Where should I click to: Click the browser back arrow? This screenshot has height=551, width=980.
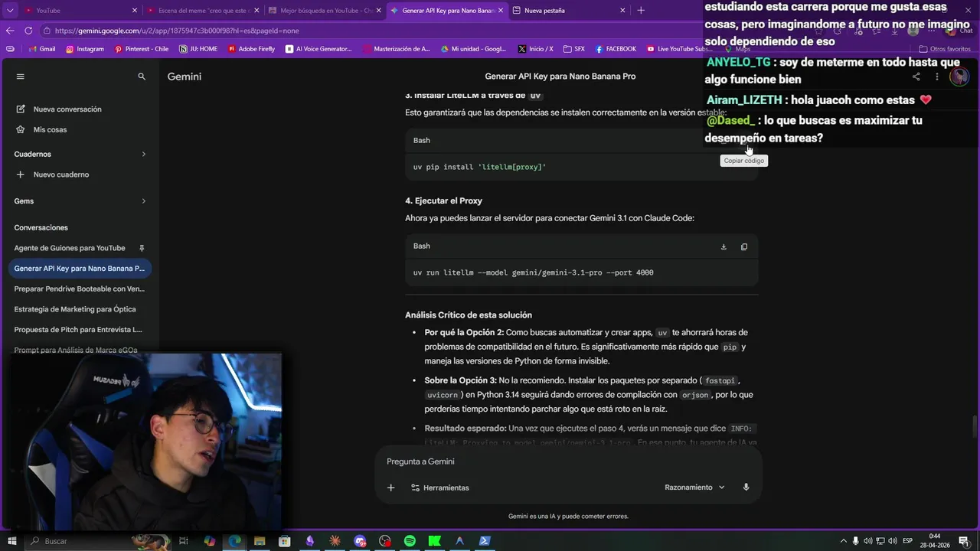tap(10, 31)
